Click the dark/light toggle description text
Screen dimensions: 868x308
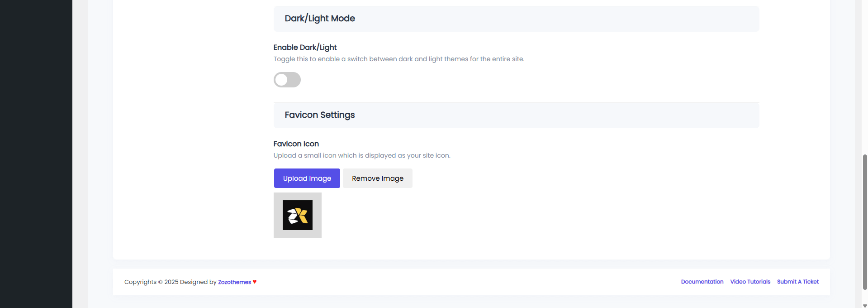(x=398, y=59)
